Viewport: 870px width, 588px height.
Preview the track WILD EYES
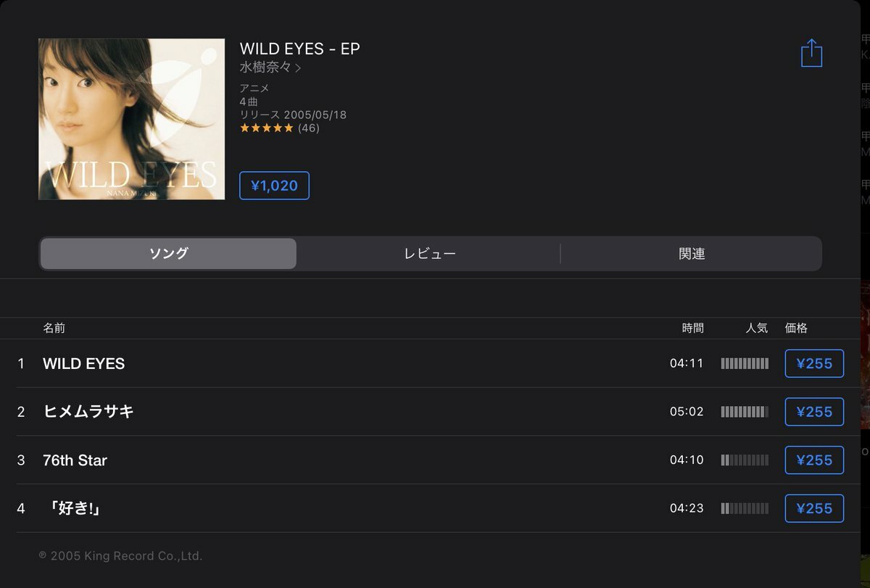coord(83,363)
